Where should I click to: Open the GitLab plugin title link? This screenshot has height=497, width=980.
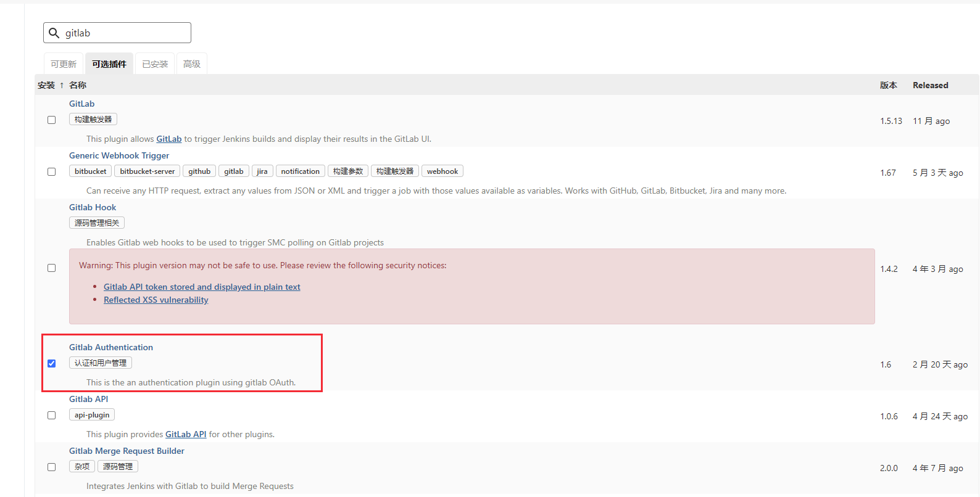pyautogui.click(x=82, y=104)
